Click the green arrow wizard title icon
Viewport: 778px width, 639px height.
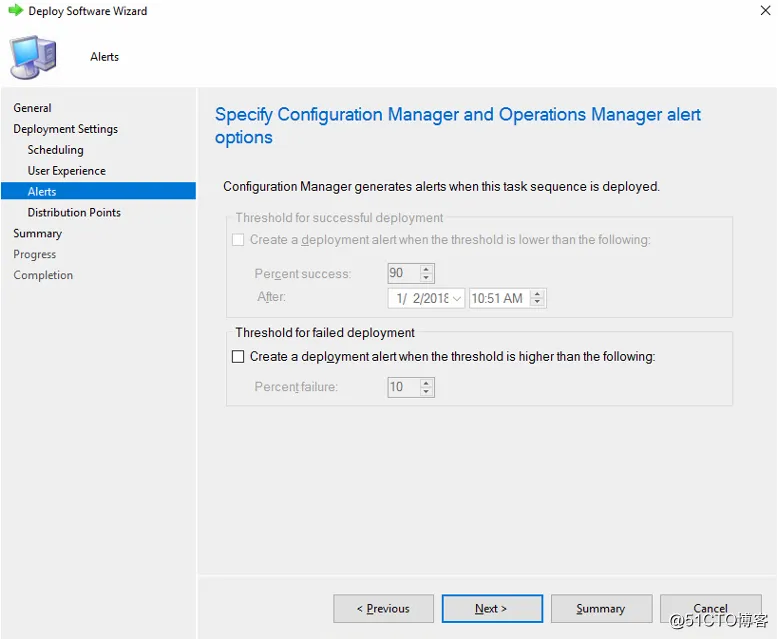pyautogui.click(x=15, y=11)
